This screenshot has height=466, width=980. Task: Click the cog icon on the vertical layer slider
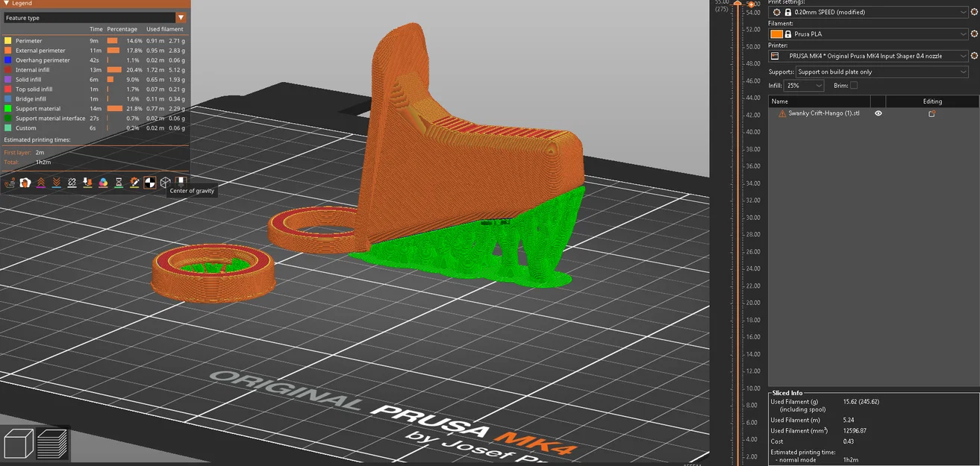click(750, 5)
